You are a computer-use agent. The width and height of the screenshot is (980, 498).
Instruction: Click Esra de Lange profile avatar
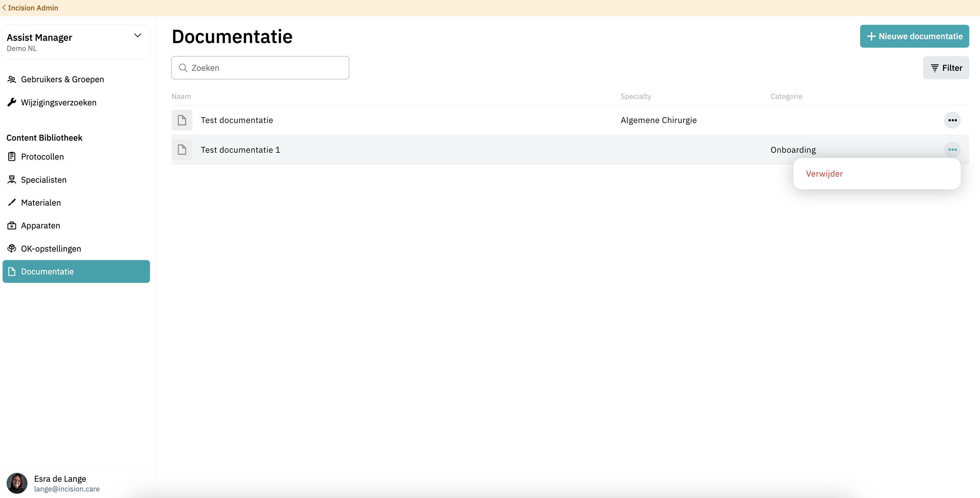pos(17,483)
